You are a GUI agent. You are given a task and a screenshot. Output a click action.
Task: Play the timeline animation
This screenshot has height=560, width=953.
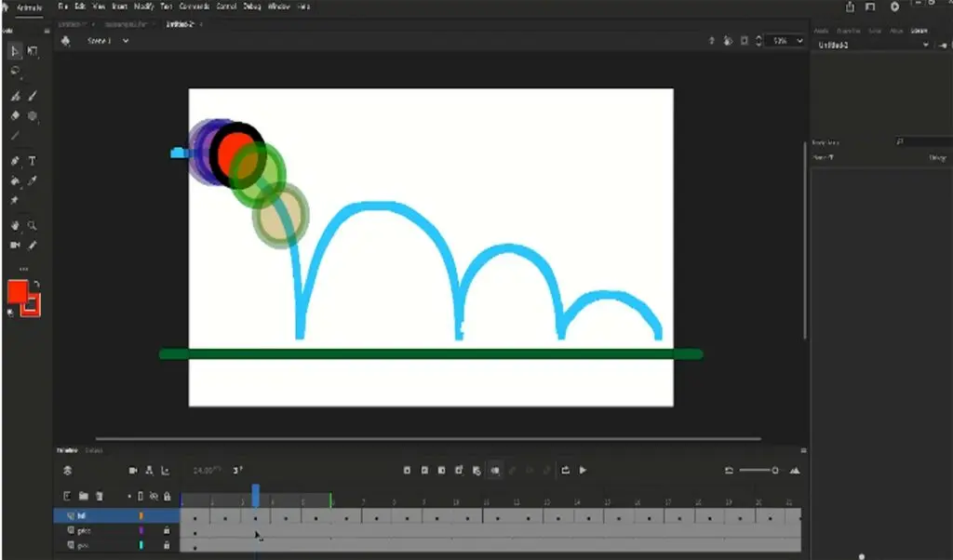tap(583, 470)
